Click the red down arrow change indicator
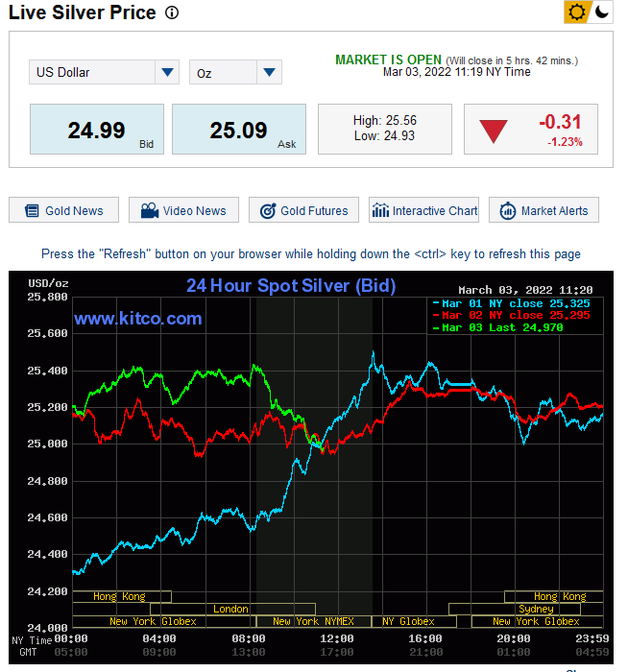Screen dimensions: 628x672 pos(494,132)
